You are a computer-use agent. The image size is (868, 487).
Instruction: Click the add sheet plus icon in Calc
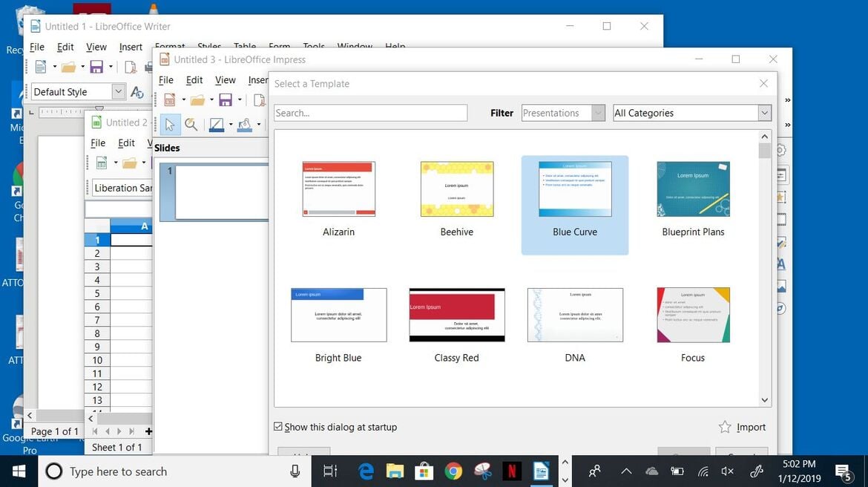pos(148,431)
